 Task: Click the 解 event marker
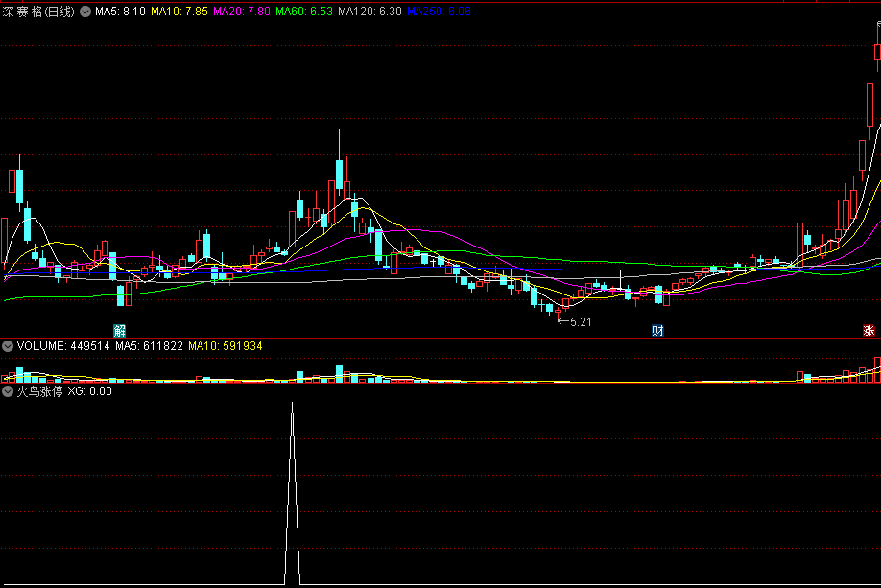click(x=119, y=330)
